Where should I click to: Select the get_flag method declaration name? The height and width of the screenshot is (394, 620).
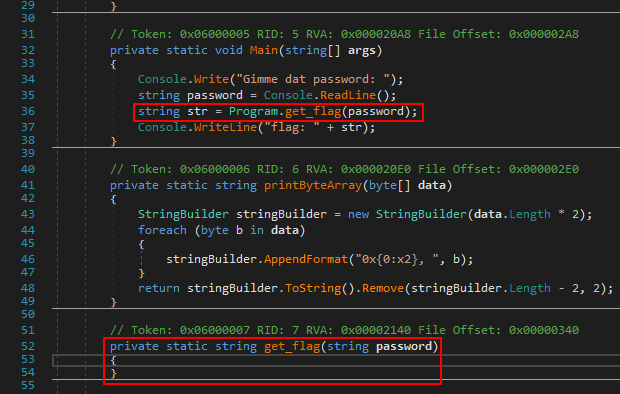[292, 347]
